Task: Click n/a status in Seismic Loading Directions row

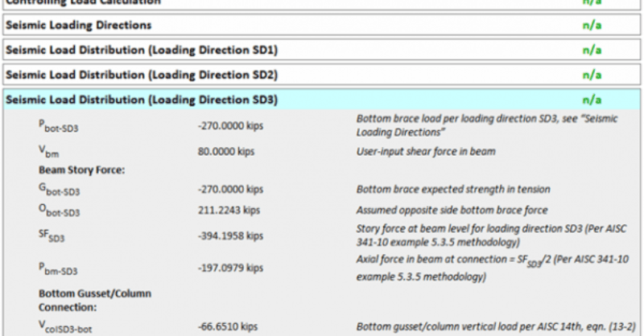Action: coord(592,25)
